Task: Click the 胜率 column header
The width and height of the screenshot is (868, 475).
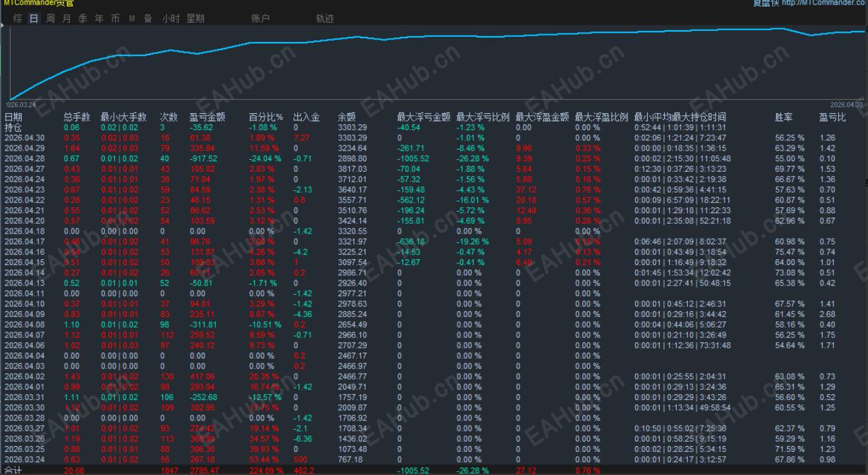Action: point(784,117)
